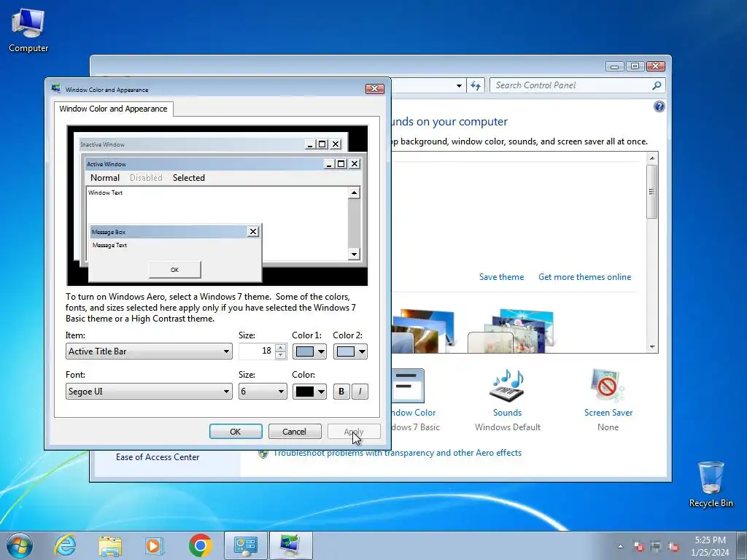Viewport: 747px width, 560px height.
Task: Launch Internet Explorer from the taskbar
Action: (65, 545)
